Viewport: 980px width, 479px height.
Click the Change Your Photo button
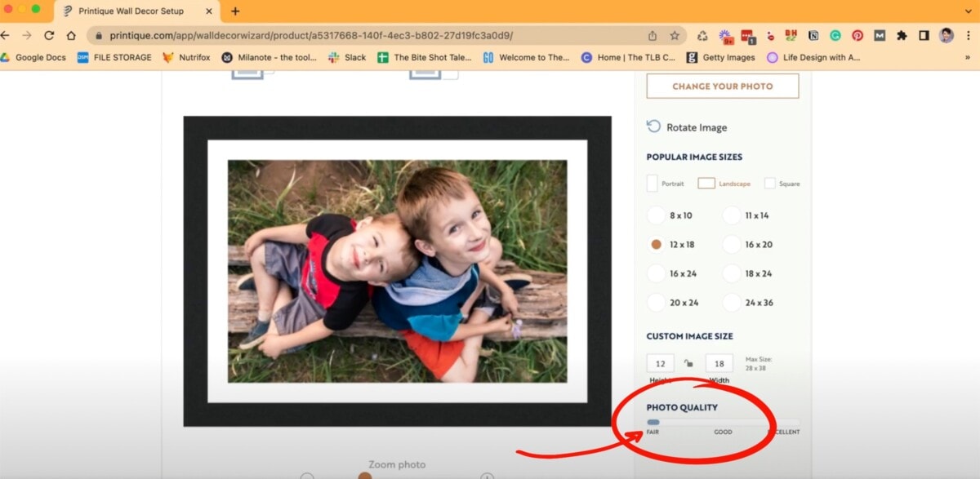[x=721, y=86]
